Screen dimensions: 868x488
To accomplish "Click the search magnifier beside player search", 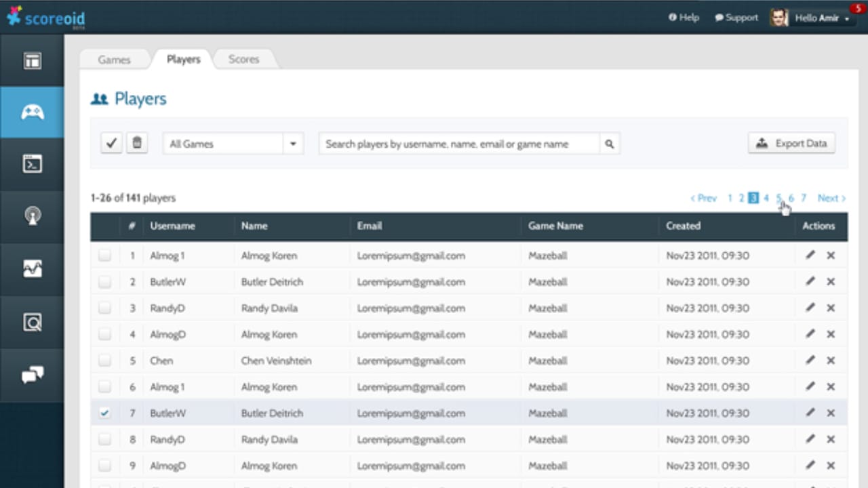I will (x=610, y=144).
